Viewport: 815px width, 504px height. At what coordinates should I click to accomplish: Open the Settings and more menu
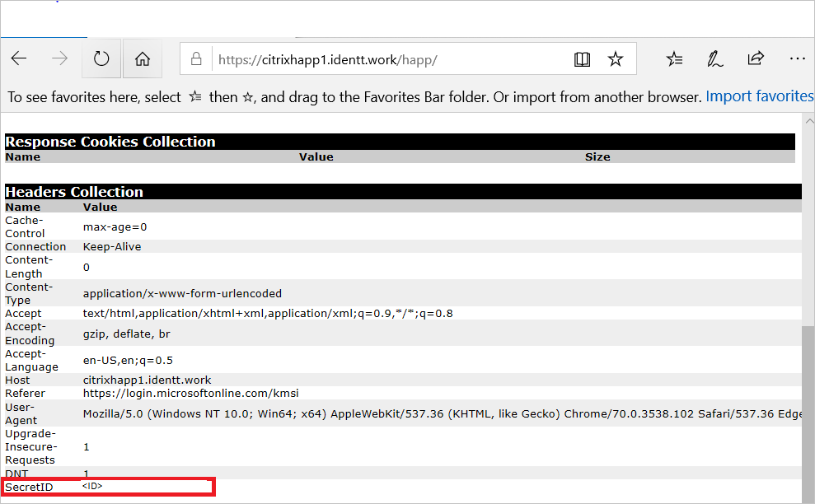coord(797,58)
